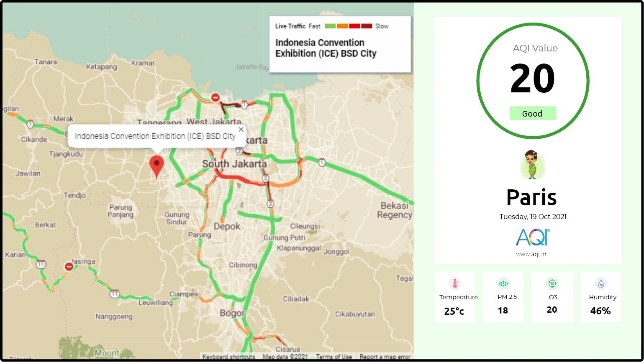Click the Bogor map label
The height and width of the screenshot is (362, 644).
232,313
